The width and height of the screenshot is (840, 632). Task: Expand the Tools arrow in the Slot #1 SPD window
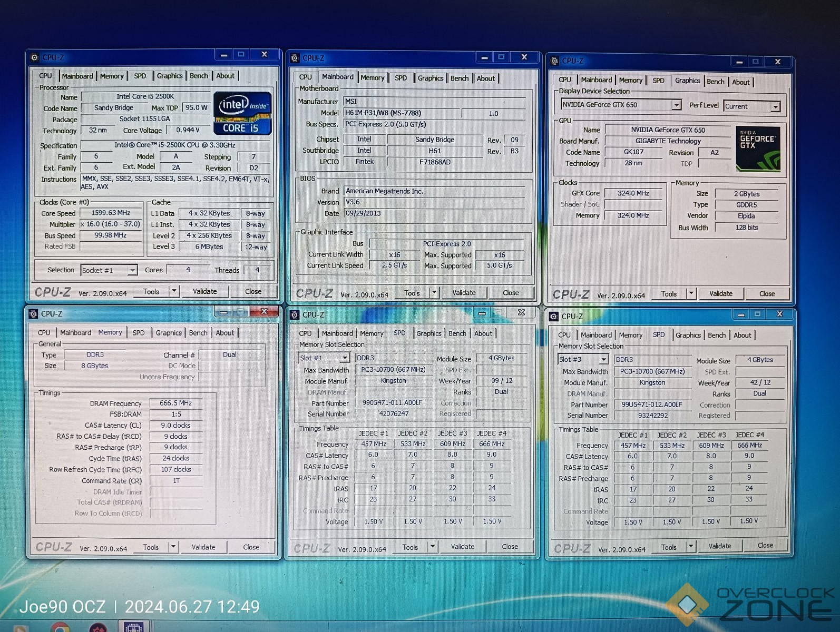pos(432,547)
